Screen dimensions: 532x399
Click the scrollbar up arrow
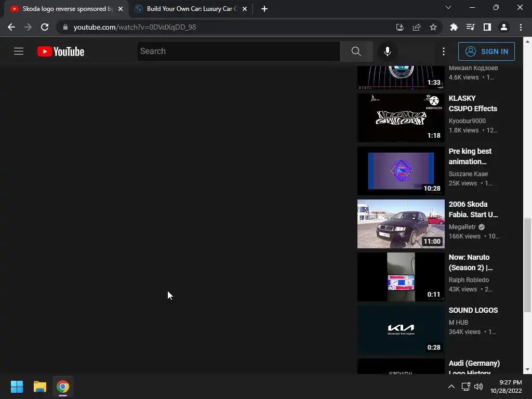(527, 42)
